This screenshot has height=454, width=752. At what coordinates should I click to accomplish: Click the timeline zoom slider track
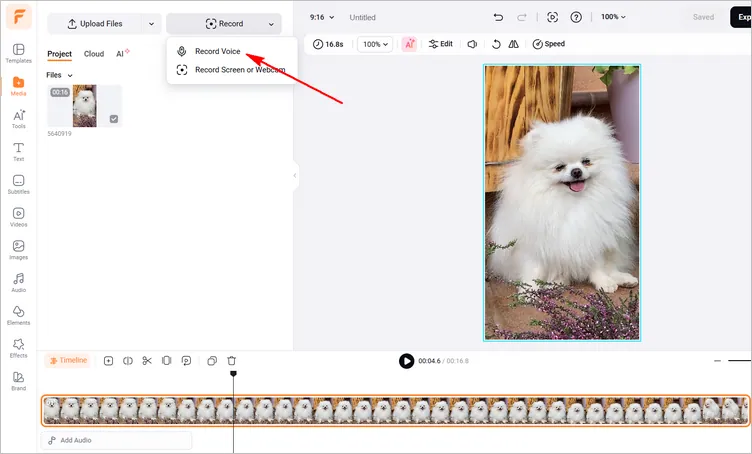pos(740,361)
